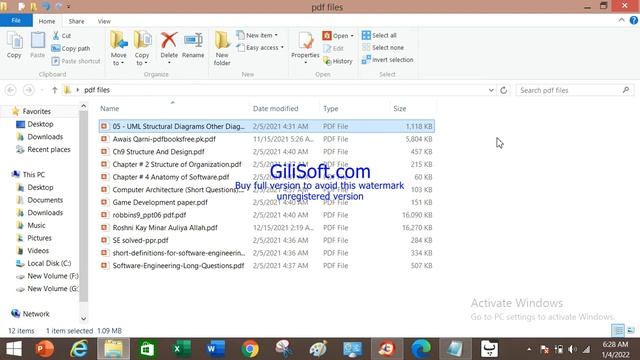
Task: Open Explorer Help icon
Action: pyautogui.click(x=633, y=20)
